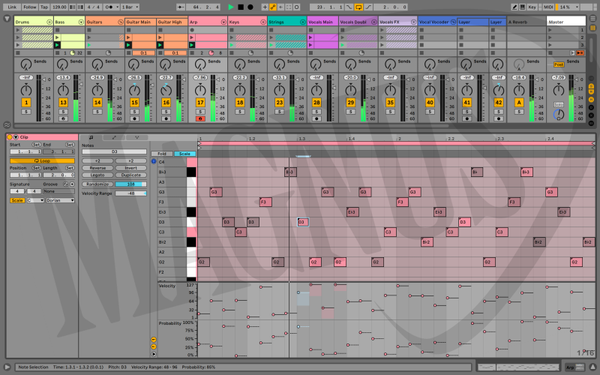Viewport: 600px width, 375px height.
Task: Open the Groove None chooser
Action: click(x=59, y=191)
